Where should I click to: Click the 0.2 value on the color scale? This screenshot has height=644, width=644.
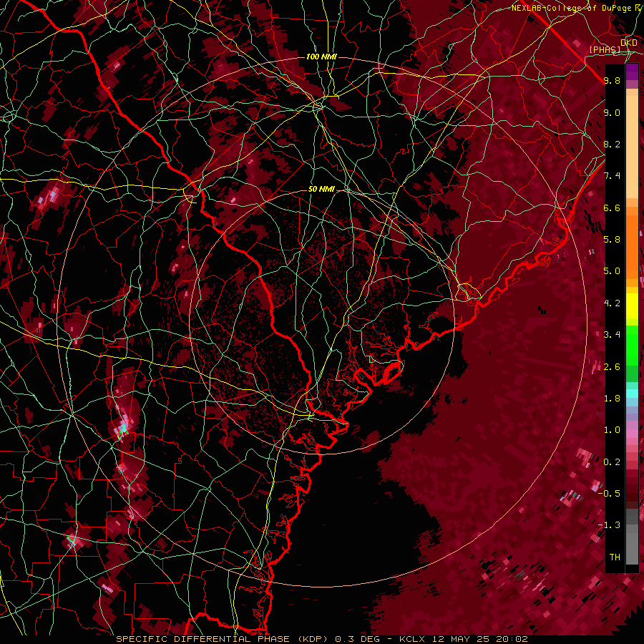pyautogui.click(x=612, y=462)
